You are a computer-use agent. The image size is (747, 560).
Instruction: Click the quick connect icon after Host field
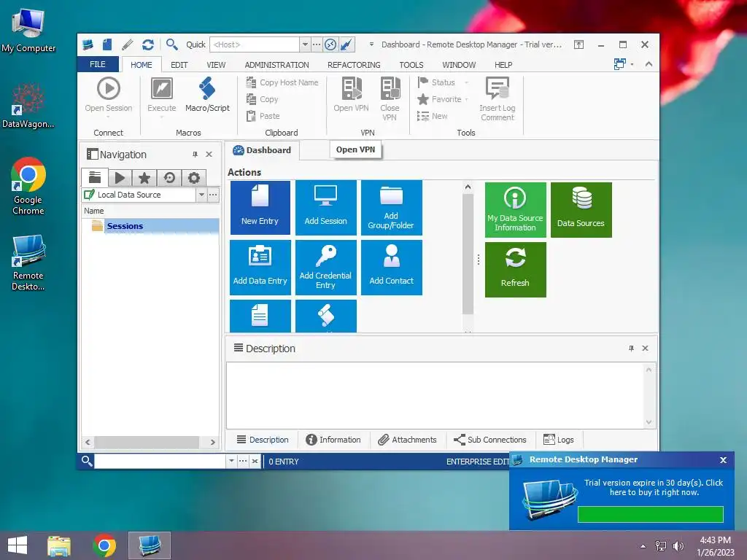(330, 44)
